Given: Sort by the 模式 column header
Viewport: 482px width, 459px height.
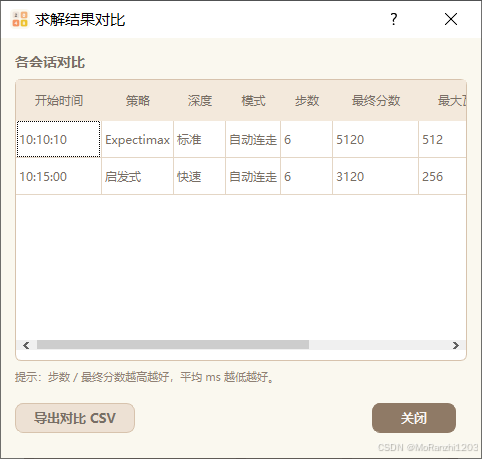Looking at the screenshot, I should tap(253, 100).
